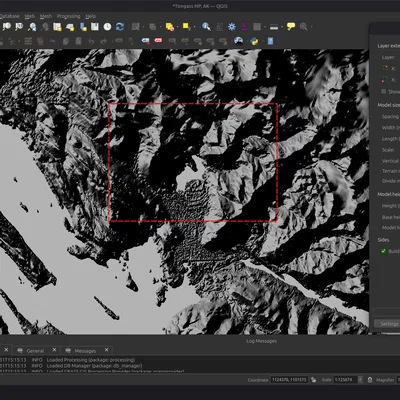Image resolution: width=400 pixels, height=400 pixels.
Task: Switch to the Messages log tab
Action: point(85,351)
